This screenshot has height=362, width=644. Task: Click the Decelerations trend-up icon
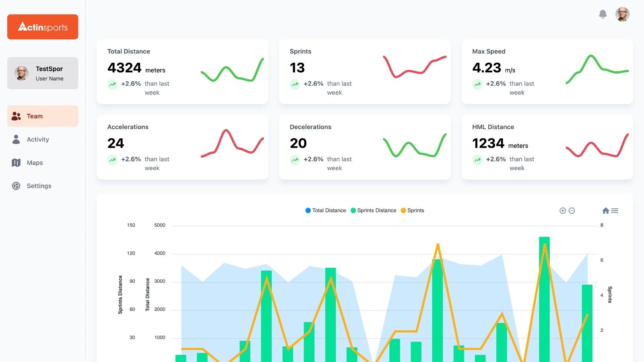coord(295,160)
